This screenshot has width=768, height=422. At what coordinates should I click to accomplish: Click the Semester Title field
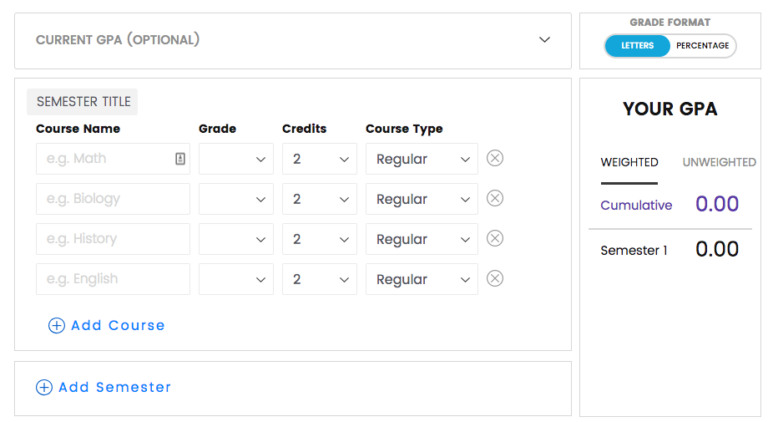pyautogui.click(x=82, y=102)
